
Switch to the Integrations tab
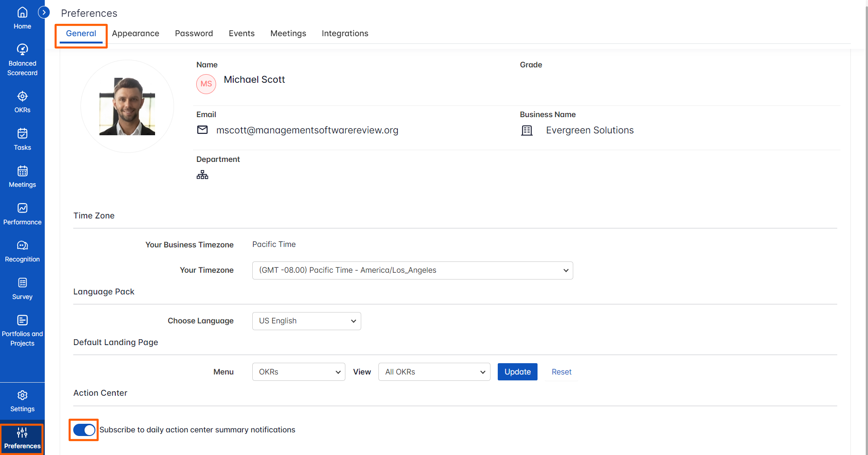click(x=345, y=33)
